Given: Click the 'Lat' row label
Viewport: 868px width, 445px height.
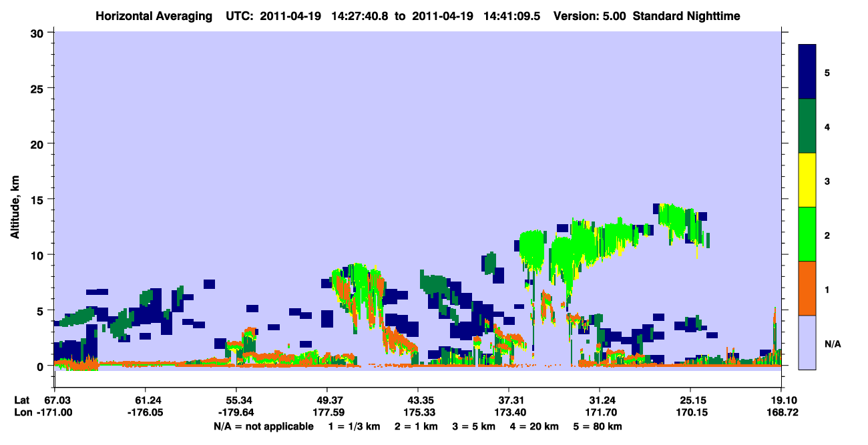Looking at the screenshot, I should tap(22, 400).
